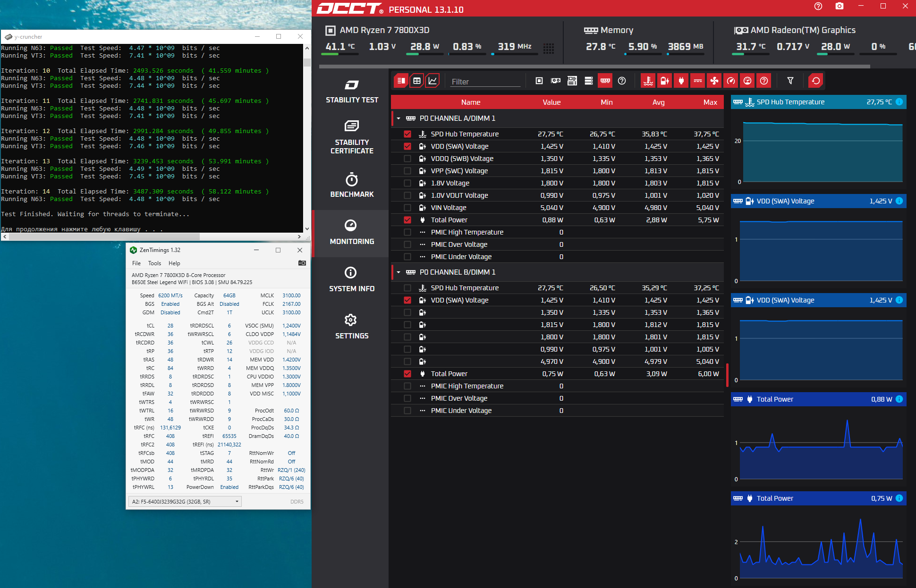Click the Memory usage 5.90 % bar
916x588 pixels.
point(643,54)
